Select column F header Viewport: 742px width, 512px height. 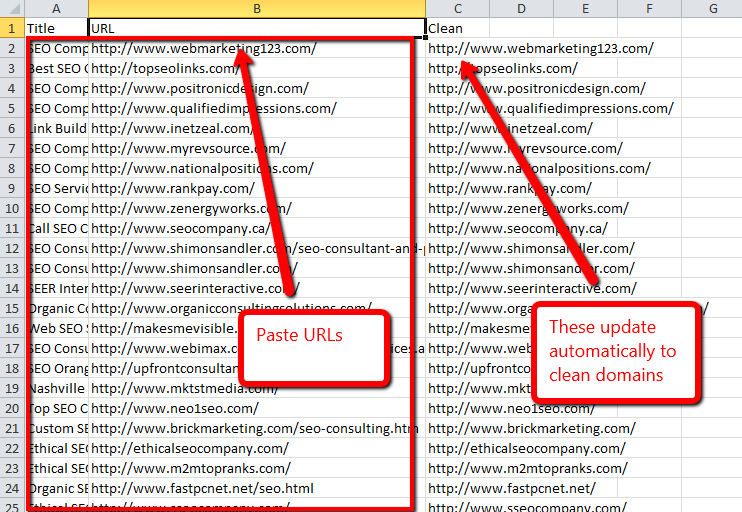point(649,9)
